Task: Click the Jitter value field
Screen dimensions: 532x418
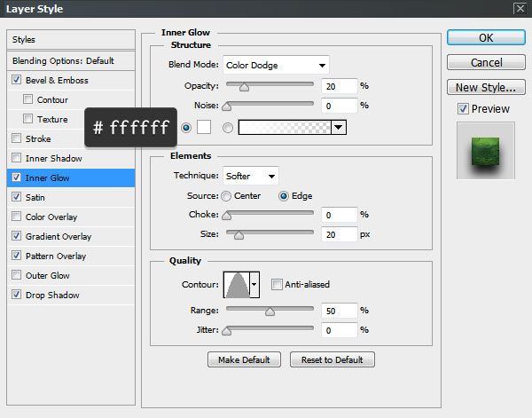Action: 340,330
